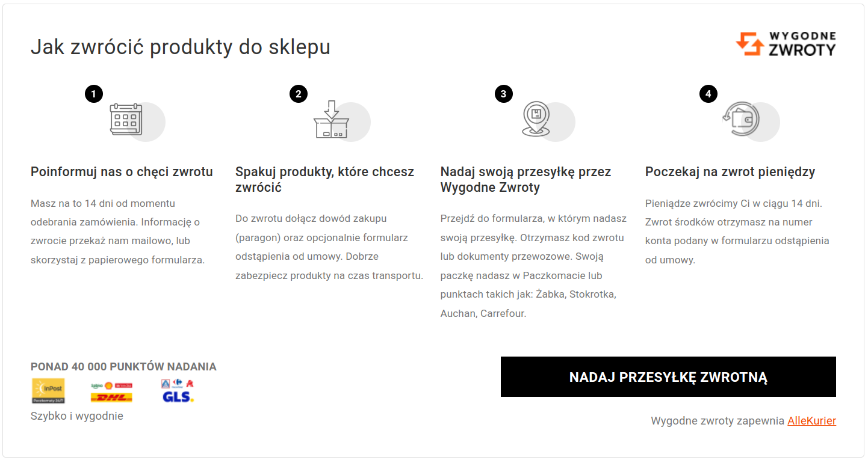The image size is (868, 460).
Task: Click the DHL logo
Action: tap(111, 397)
